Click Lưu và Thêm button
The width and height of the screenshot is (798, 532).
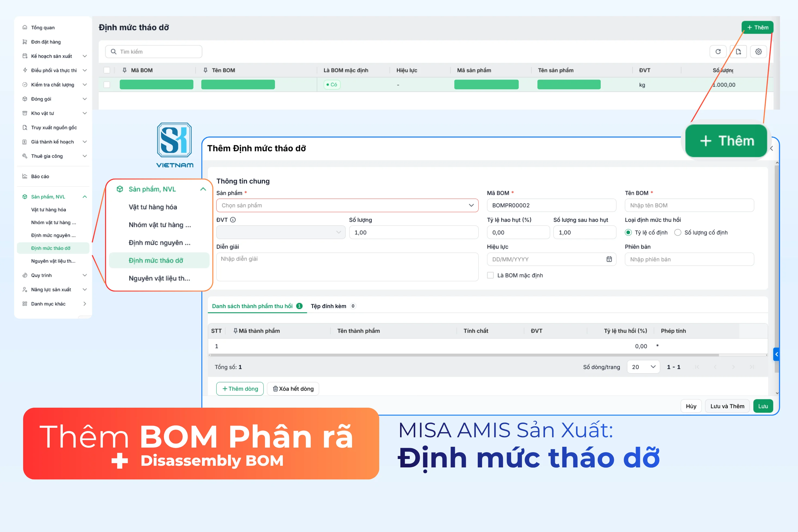pos(727,406)
